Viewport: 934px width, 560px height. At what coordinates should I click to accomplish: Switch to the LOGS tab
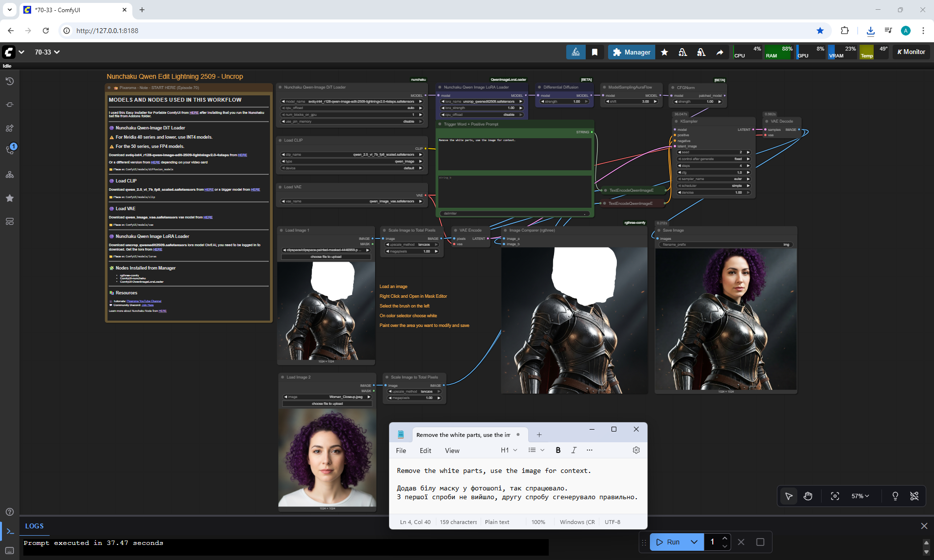(34, 526)
